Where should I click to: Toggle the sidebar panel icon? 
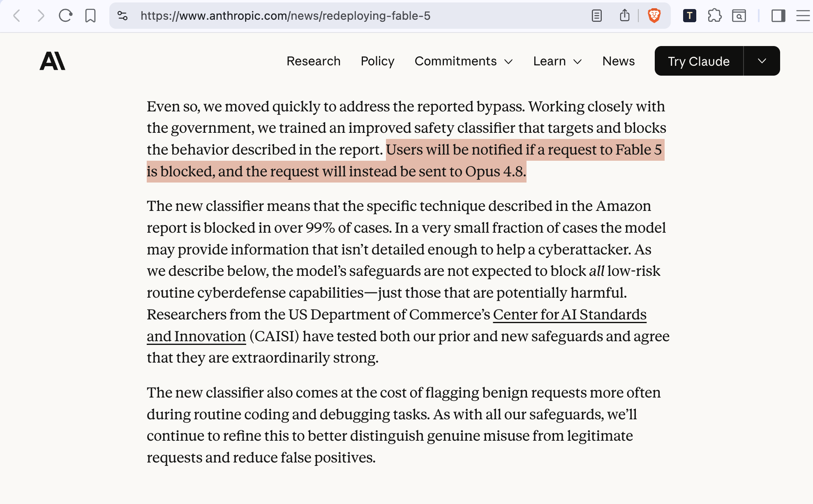point(778,16)
